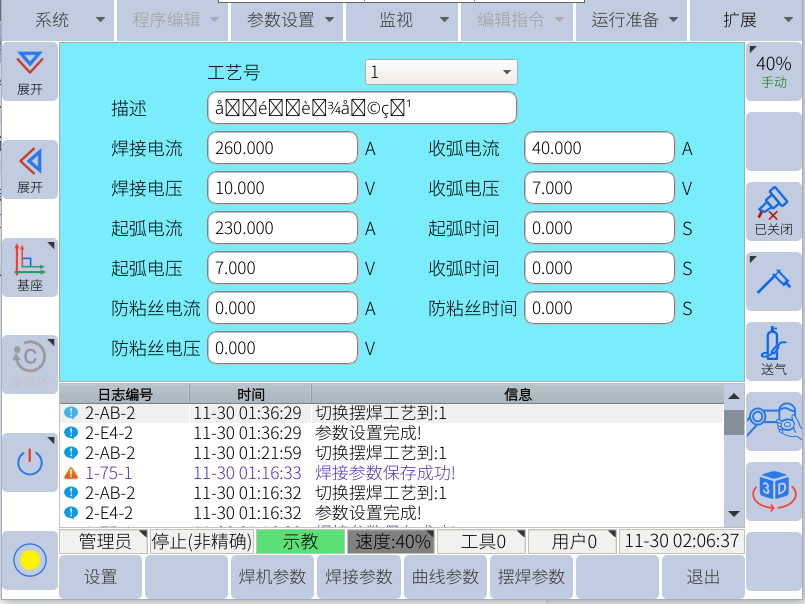Viewport: 805px width, 604px height.
Task: Click the robot arm icon on right sidebar
Action: coord(773,421)
